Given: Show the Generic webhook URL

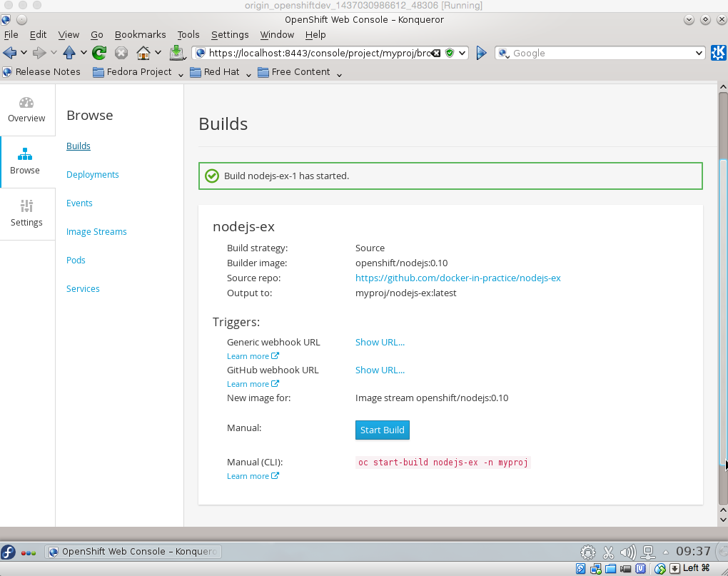Looking at the screenshot, I should pos(380,342).
